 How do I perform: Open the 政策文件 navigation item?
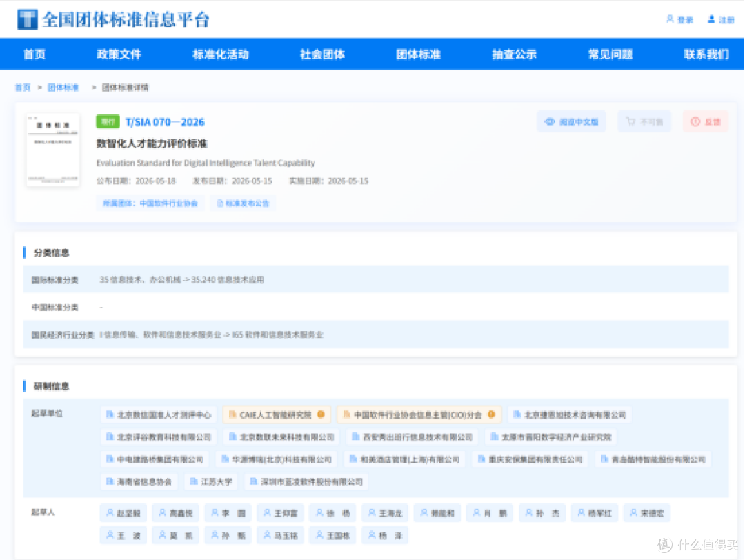[x=119, y=54]
